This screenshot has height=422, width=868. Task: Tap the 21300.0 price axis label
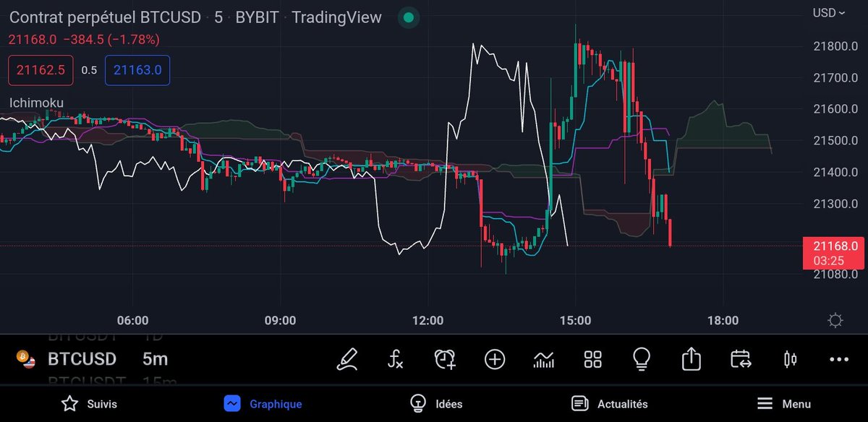(834, 203)
